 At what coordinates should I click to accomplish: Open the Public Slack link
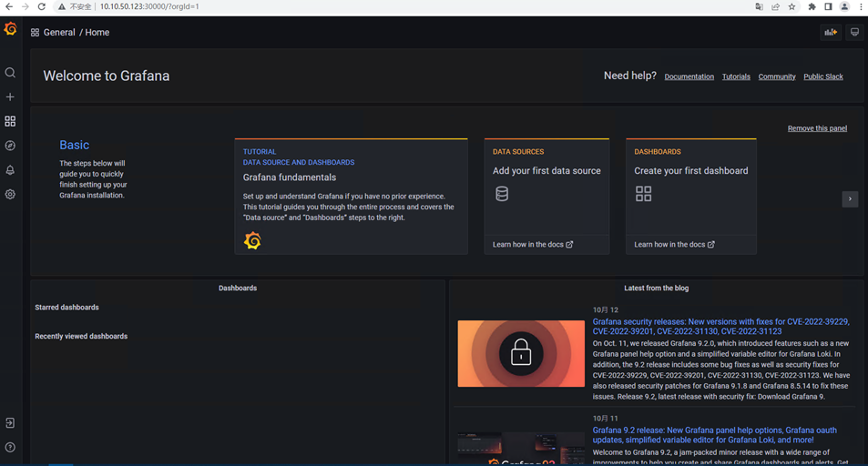point(823,77)
